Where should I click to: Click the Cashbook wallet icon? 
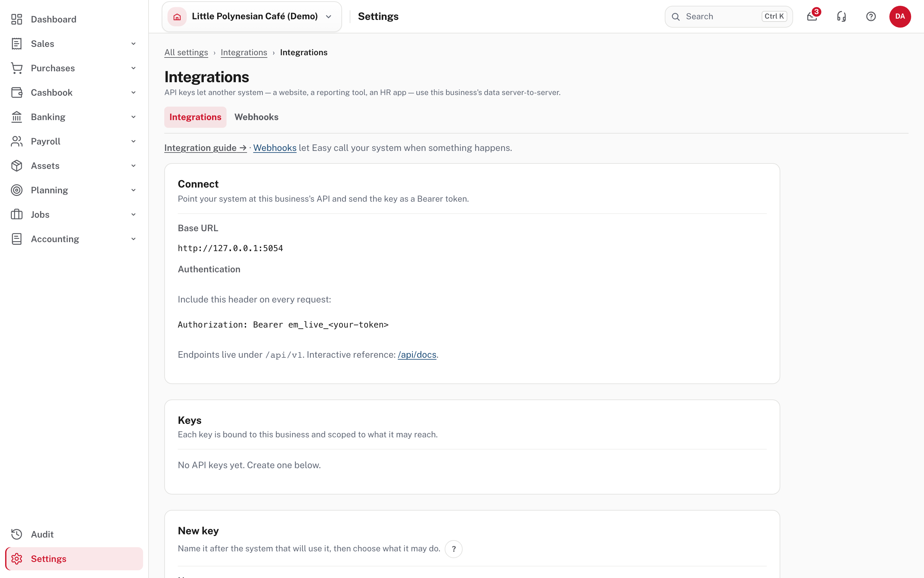coord(16,92)
